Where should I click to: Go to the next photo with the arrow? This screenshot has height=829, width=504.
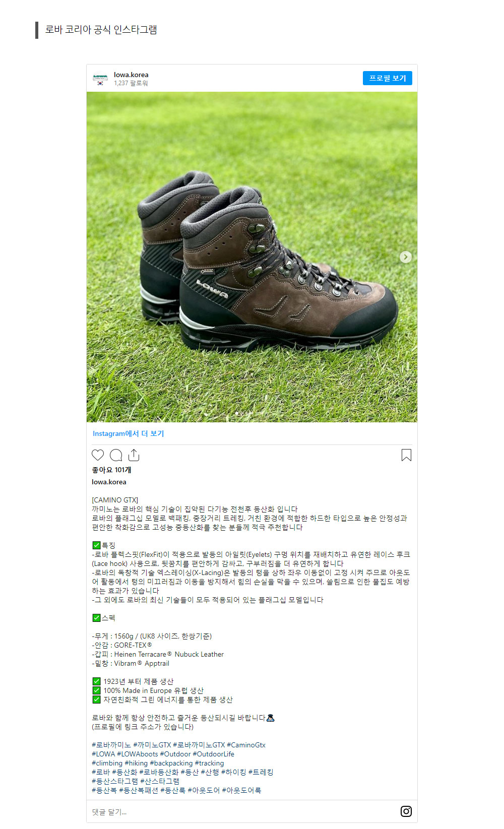pos(406,257)
